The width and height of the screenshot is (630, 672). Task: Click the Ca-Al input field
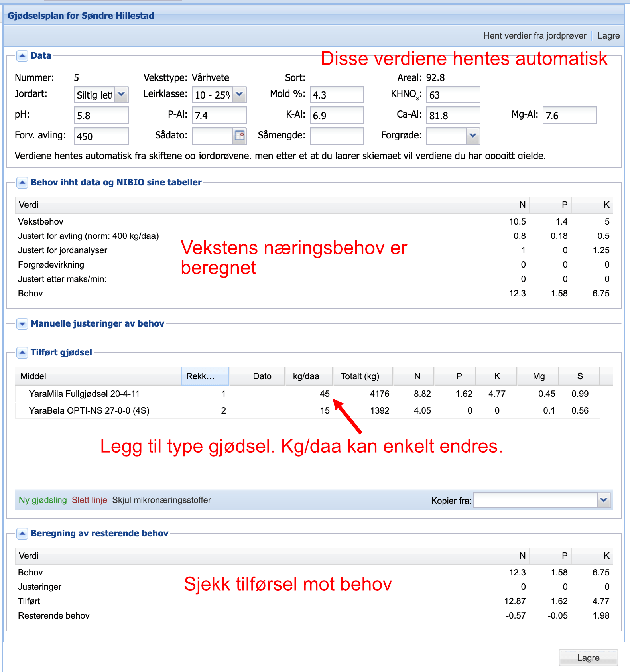(x=453, y=115)
